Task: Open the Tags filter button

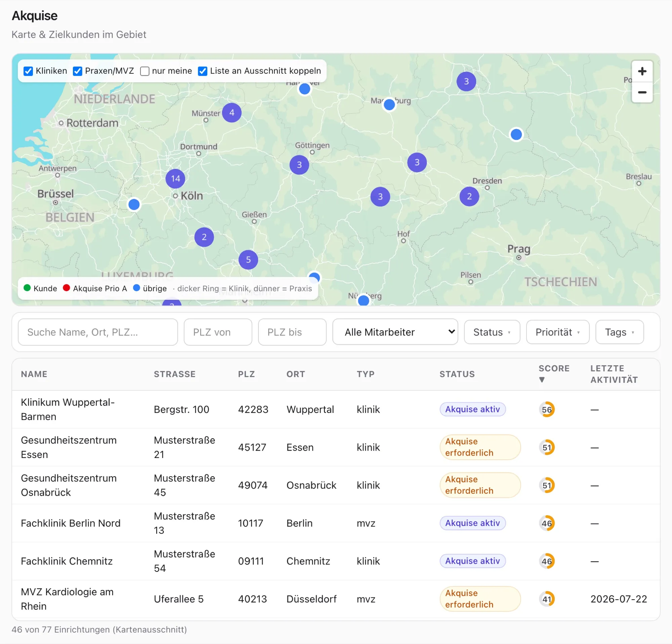Action: [x=619, y=332]
